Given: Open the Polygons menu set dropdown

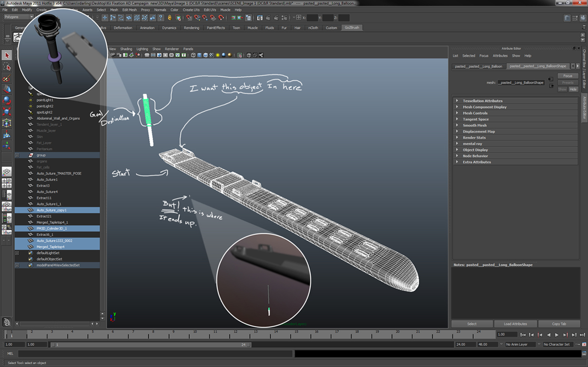Looking at the screenshot, I should pos(18,17).
